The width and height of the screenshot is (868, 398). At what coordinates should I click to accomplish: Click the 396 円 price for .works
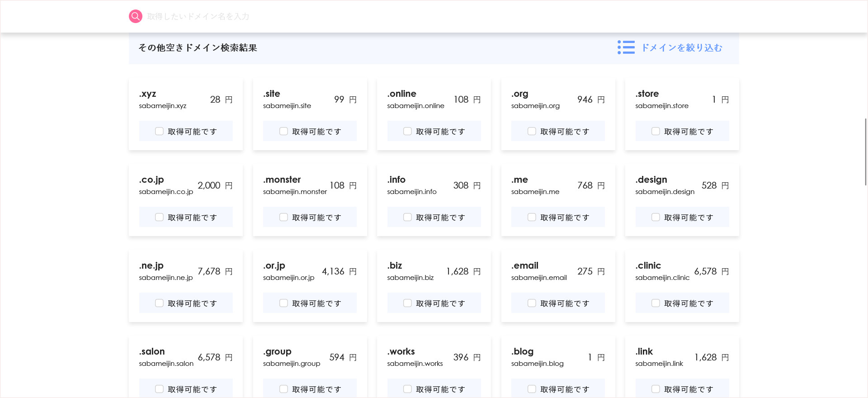(x=467, y=357)
